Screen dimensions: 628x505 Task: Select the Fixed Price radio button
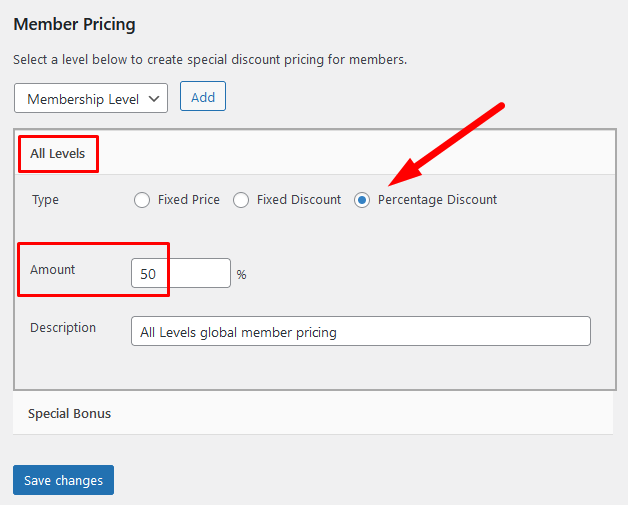142,200
